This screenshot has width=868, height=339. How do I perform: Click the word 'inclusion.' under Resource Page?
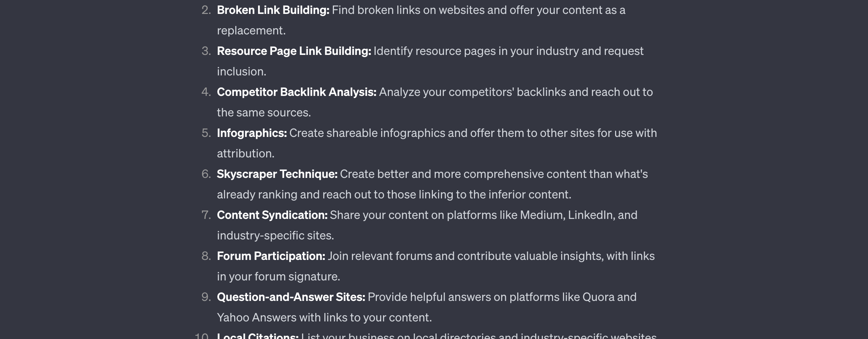(242, 71)
